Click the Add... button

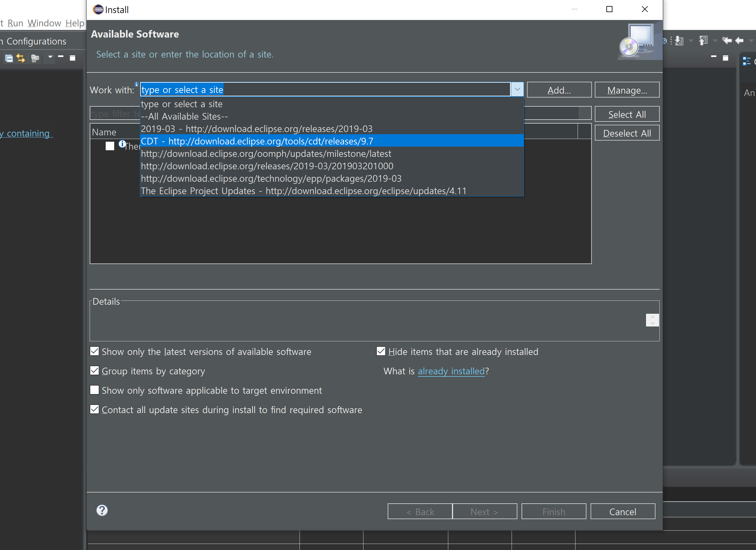(x=559, y=90)
